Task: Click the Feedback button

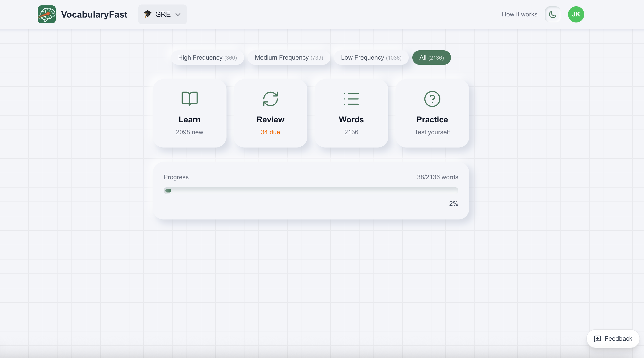Action: [613, 338]
